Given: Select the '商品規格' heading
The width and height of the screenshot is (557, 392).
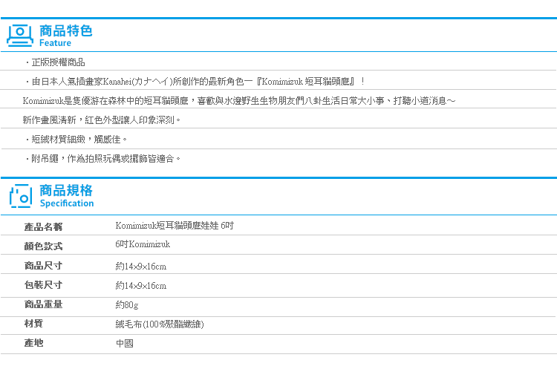Looking at the screenshot, I should (65, 191).
